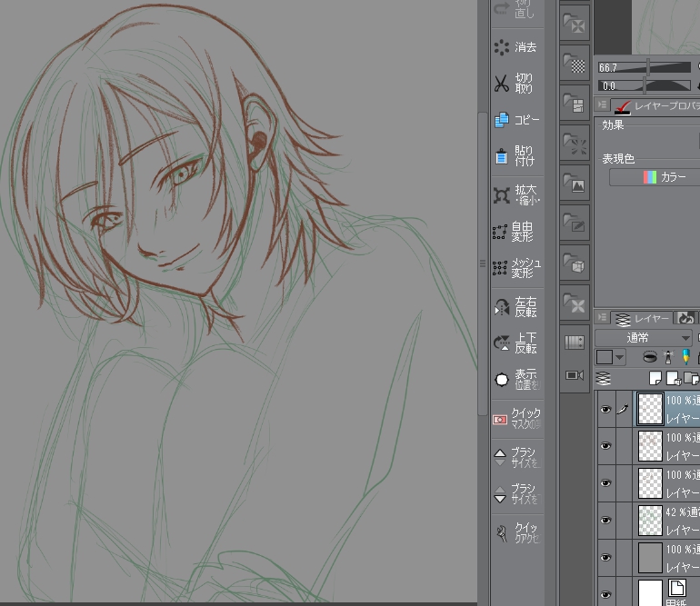This screenshot has width=700, height=606.
Task: Adjust the 0.0 rotation slider in navigator
Action: pyautogui.click(x=645, y=85)
